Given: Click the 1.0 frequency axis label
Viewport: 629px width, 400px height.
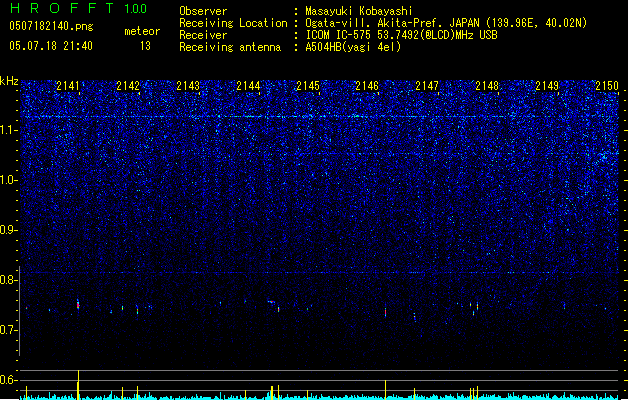Looking at the screenshot, I should [9, 180].
